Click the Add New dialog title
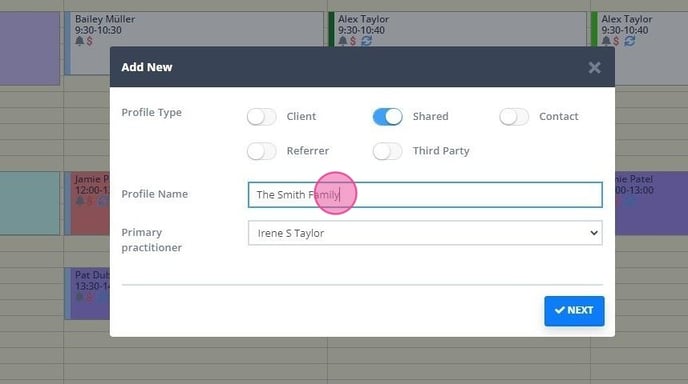This screenshot has width=688, height=384. [147, 67]
